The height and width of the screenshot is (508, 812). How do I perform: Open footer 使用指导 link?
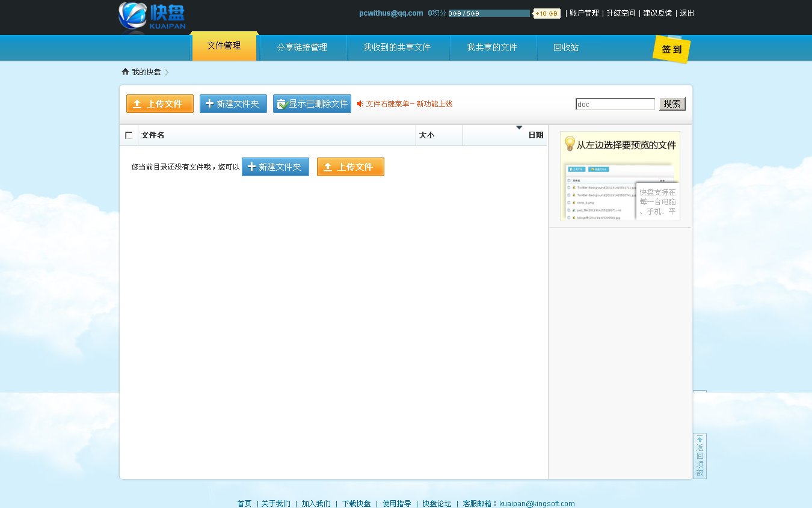point(397,504)
